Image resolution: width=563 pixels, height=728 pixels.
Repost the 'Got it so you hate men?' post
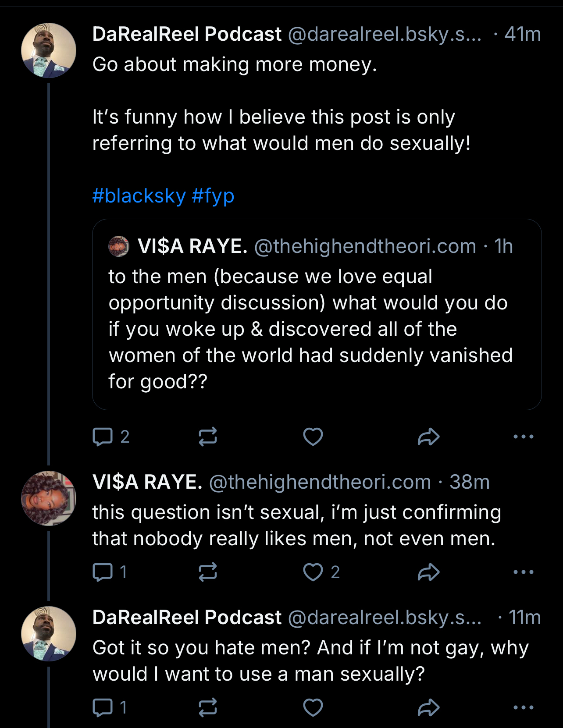208,707
